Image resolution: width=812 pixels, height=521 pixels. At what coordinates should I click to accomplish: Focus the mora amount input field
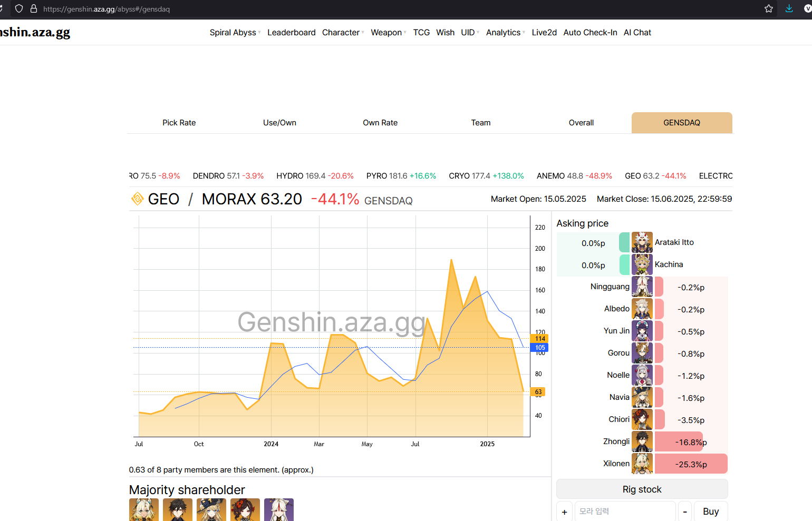coord(625,512)
